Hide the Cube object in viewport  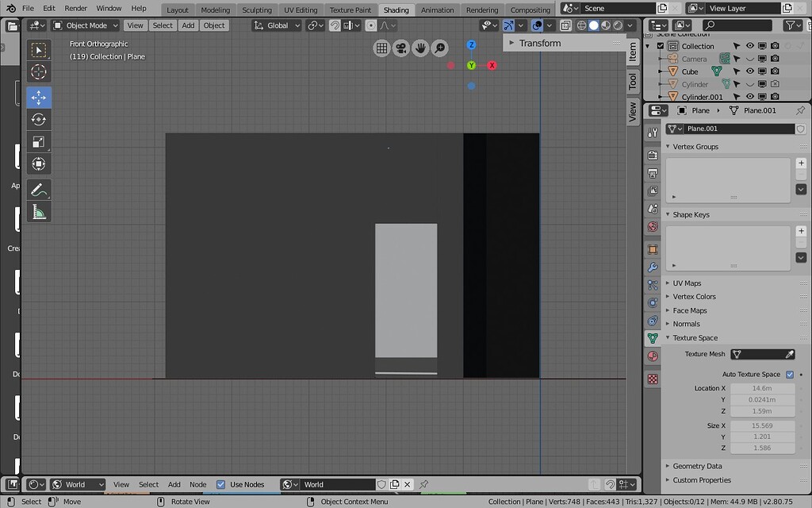(750, 71)
